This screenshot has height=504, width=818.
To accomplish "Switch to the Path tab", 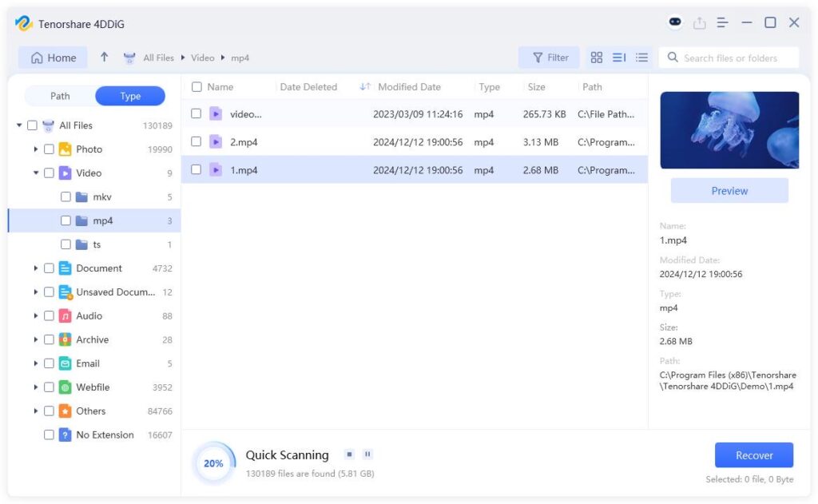I will (x=60, y=96).
